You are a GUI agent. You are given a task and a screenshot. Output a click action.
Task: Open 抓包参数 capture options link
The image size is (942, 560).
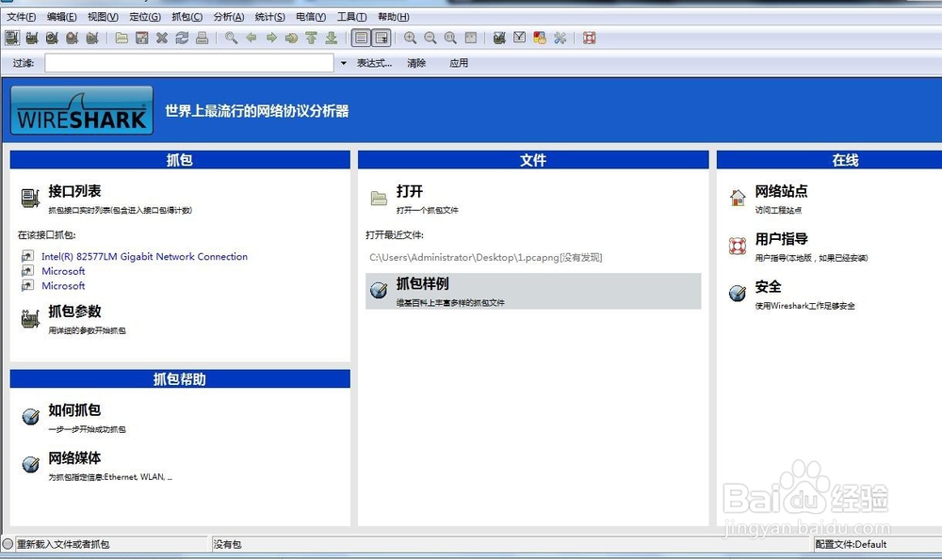[74, 312]
